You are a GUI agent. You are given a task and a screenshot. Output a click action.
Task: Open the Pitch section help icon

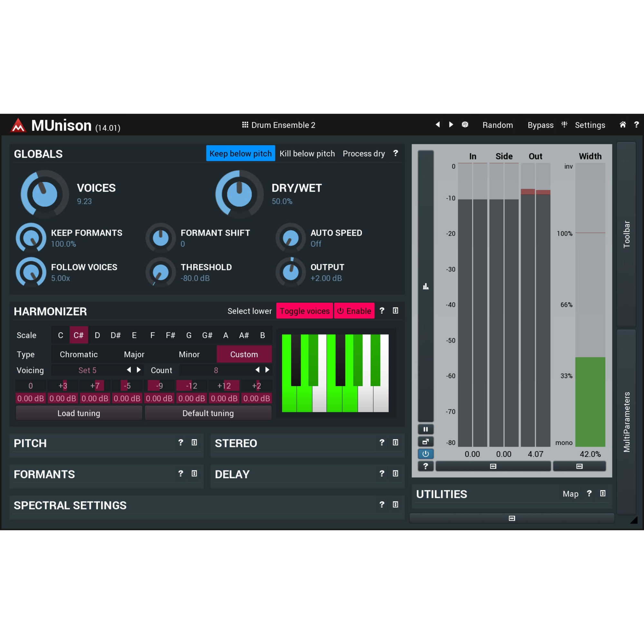(x=181, y=442)
